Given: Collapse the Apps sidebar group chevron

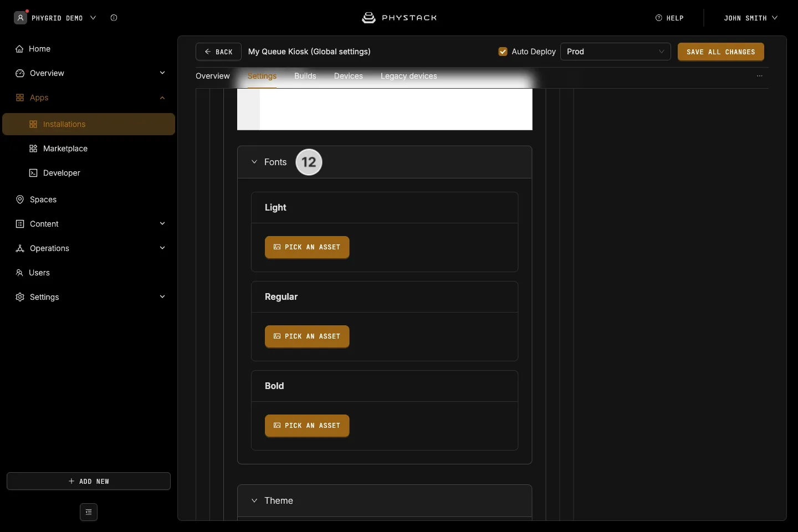Looking at the screenshot, I should [x=162, y=98].
